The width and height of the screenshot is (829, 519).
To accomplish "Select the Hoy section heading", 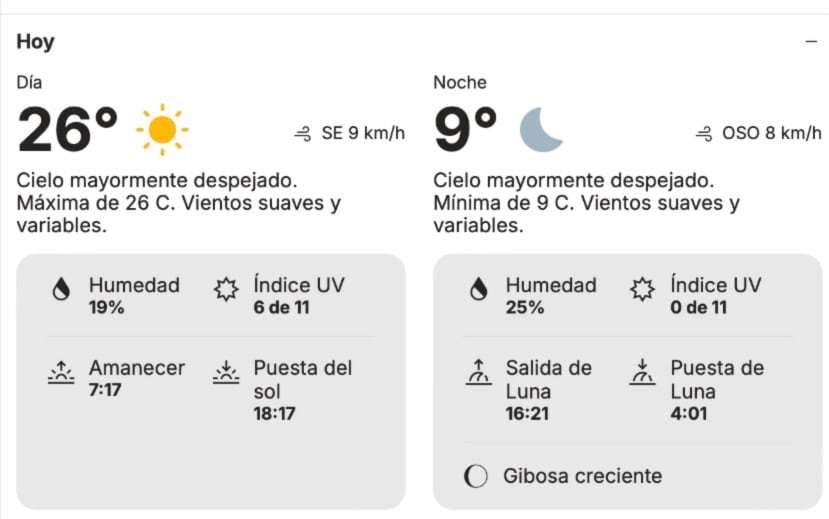I will [x=35, y=42].
